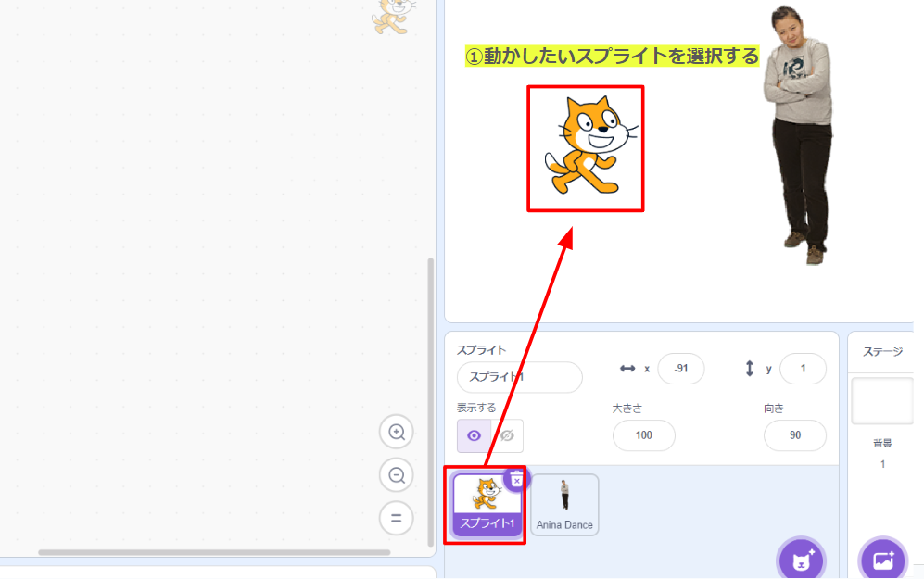The image size is (924, 579).
Task: Select the Anina Dance sprite thumbnail
Action: coord(564,506)
